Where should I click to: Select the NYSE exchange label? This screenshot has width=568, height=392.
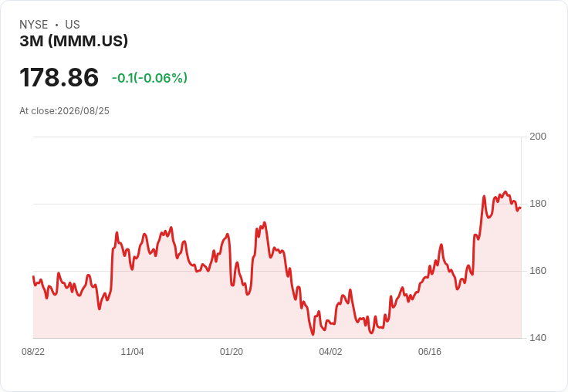[x=34, y=25]
